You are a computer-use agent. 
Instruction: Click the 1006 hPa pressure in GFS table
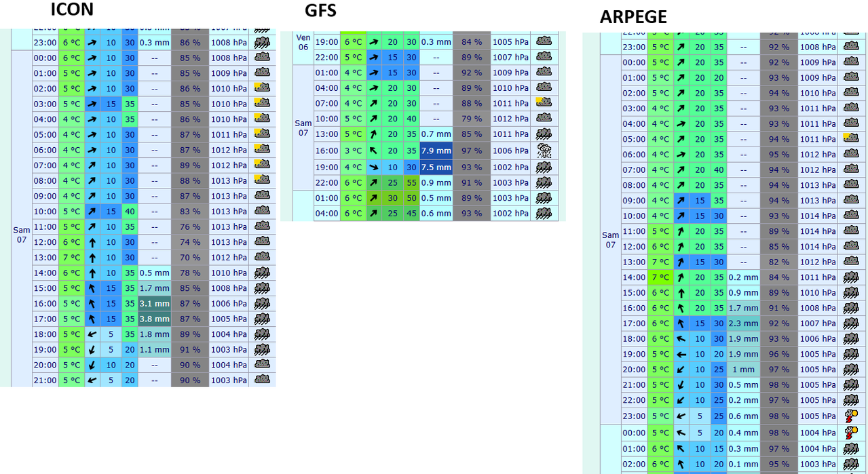click(510, 151)
